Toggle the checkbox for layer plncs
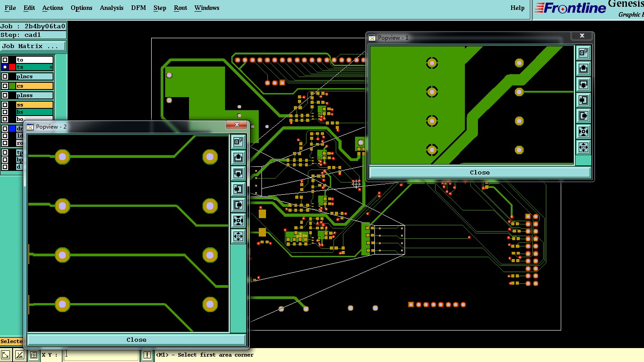This screenshot has height=362, width=644. click(5, 76)
